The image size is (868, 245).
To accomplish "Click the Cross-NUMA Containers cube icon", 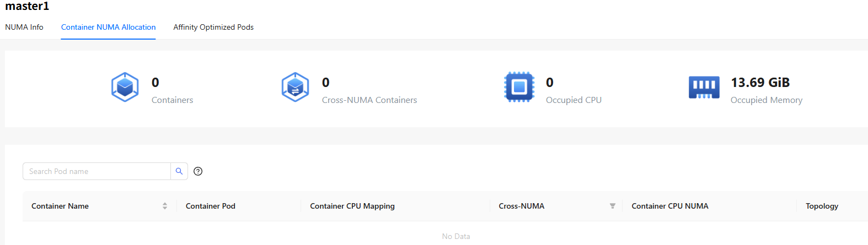I will coord(295,87).
